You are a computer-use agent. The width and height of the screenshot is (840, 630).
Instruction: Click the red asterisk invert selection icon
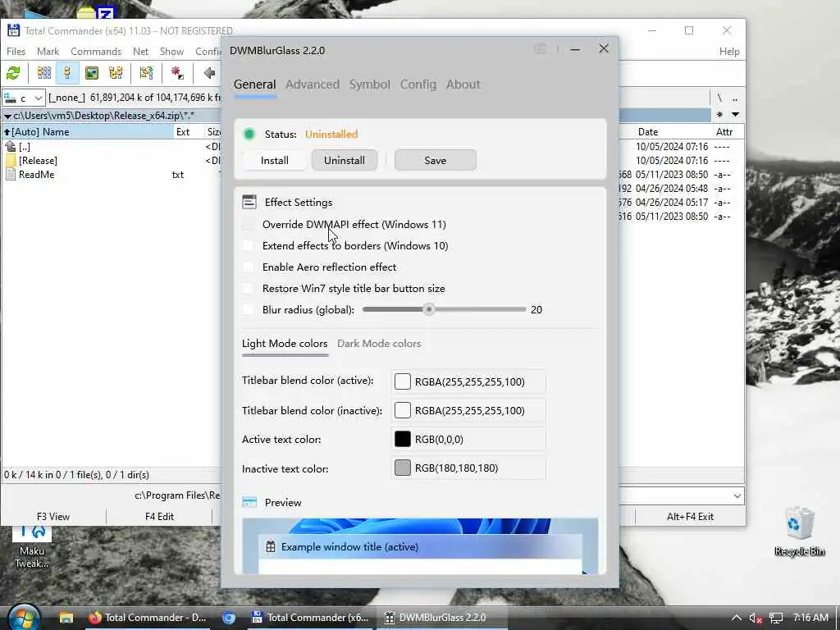[177, 73]
